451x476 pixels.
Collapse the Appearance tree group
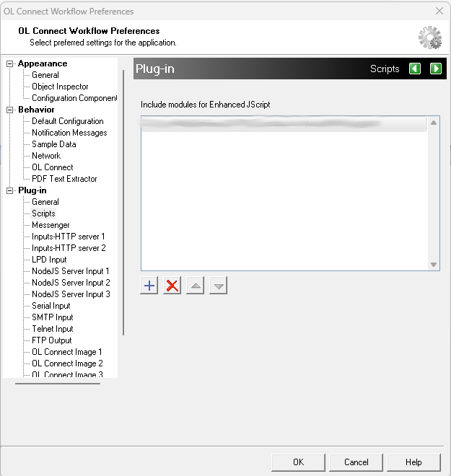[9, 63]
